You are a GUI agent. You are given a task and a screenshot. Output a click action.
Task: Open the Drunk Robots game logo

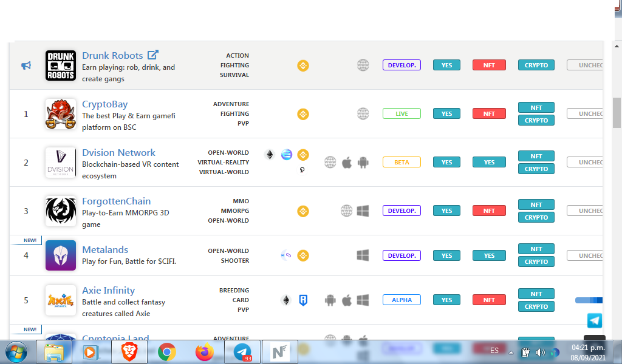(60, 66)
